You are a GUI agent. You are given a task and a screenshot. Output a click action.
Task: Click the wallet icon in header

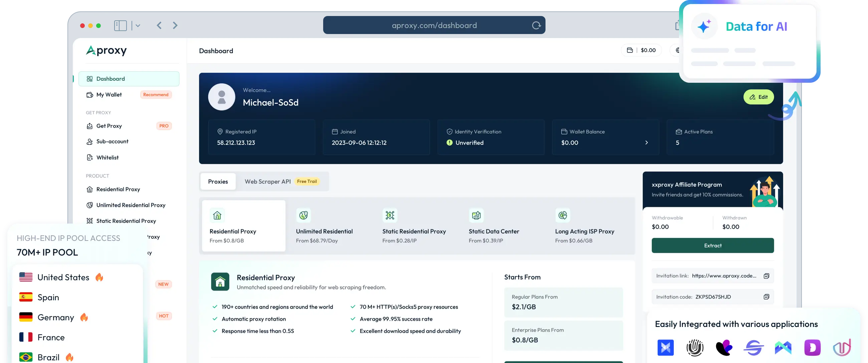click(629, 50)
